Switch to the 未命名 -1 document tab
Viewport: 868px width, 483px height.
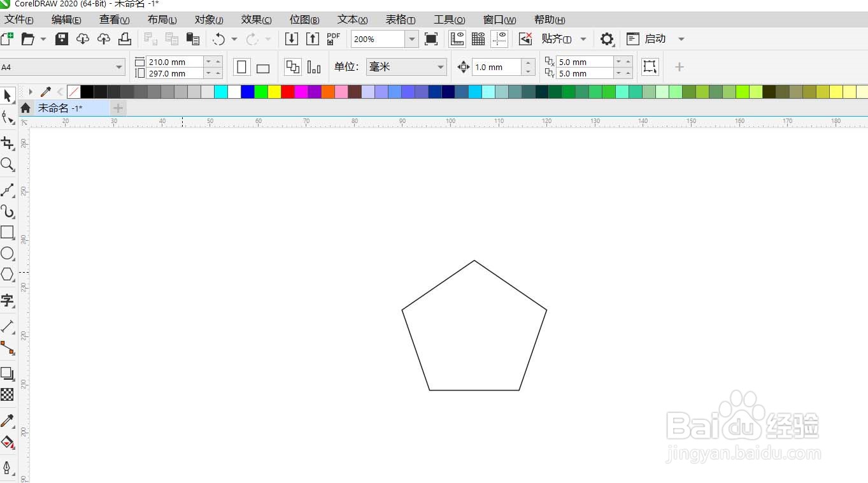pos(71,108)
